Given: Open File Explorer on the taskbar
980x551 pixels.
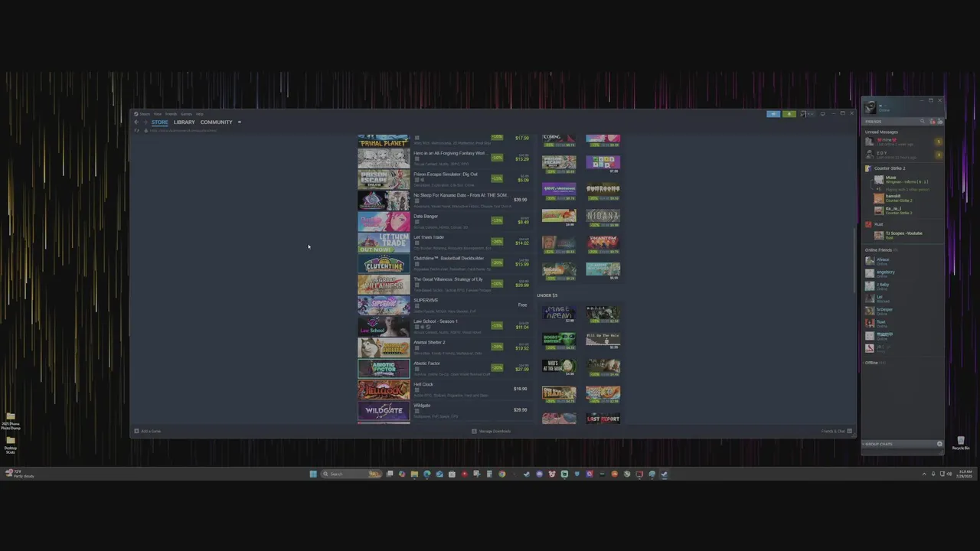Looking at the screenshot, I should [x=414, y=474].
